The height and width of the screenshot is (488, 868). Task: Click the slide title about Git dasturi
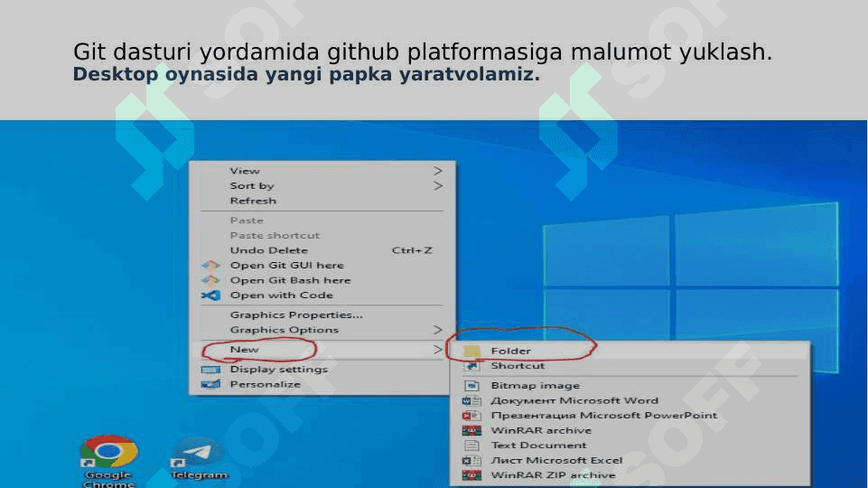pos(423,52)
